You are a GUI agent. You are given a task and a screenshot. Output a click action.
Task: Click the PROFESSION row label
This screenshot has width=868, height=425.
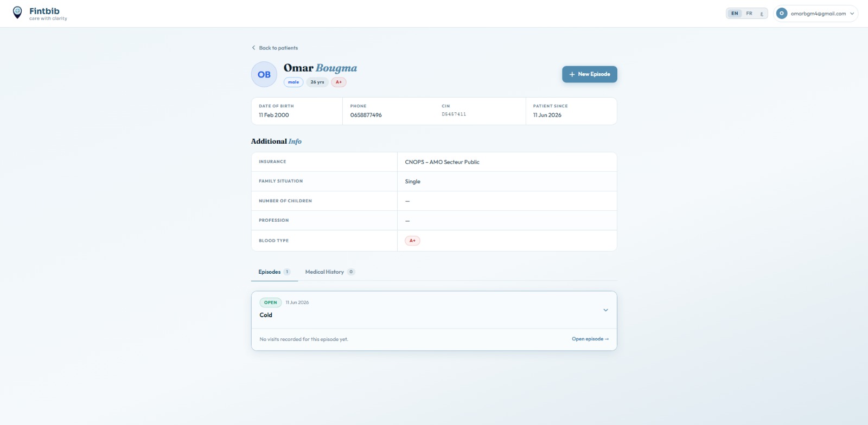(274, 220)
